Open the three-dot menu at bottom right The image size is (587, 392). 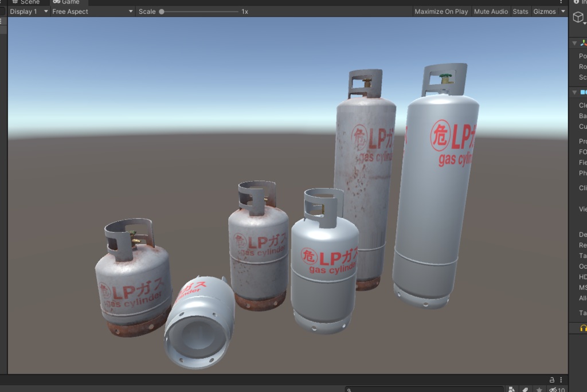561,379
